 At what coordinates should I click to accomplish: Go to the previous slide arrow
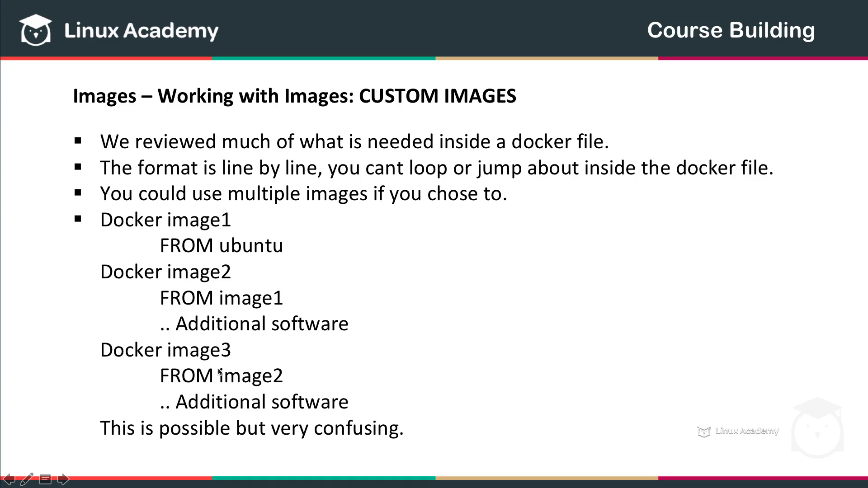9,479
